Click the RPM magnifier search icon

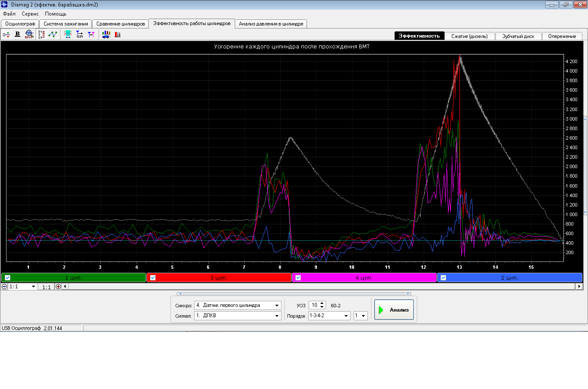(x=29, y=35)
